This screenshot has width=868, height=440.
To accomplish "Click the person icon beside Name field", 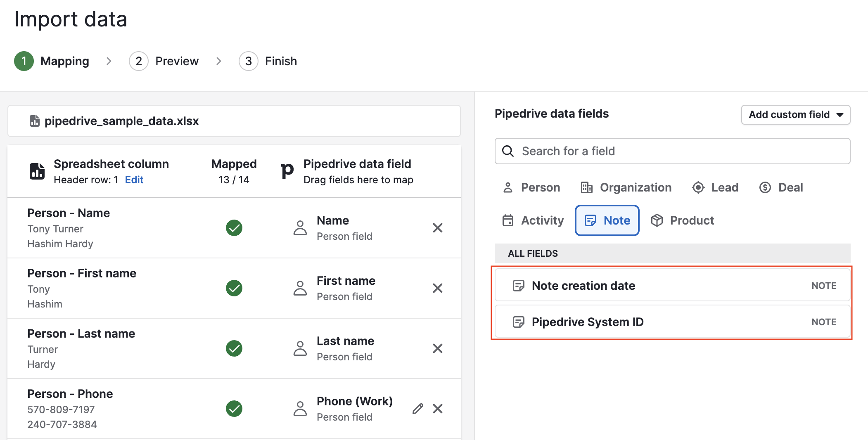I will 300,228.
